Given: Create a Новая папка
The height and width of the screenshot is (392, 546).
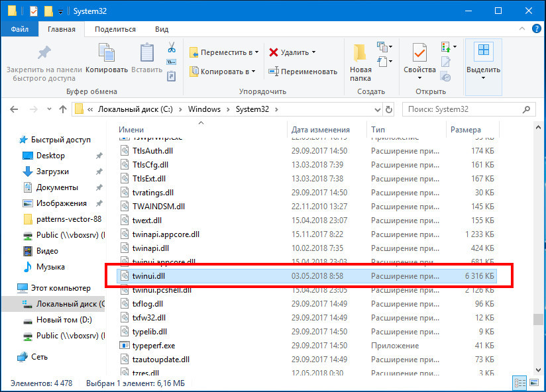Looking at the screenshot, I should (x=360, y=63).
